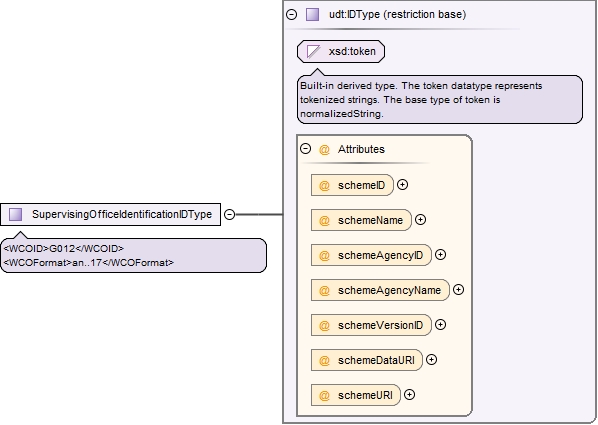Collapse SupervisingOfficeIdentificationIDType node
Screen dimensions: 598x425
[x=229, y=214]
